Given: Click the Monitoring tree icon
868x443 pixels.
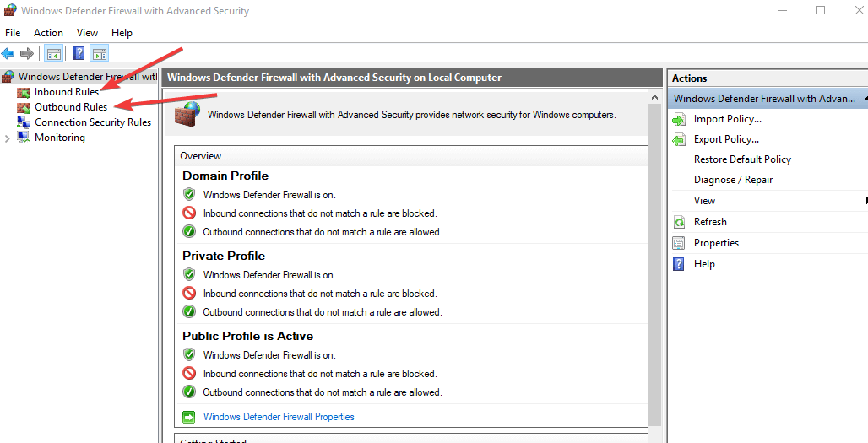Looking at the screenshot, I should 24,138.
